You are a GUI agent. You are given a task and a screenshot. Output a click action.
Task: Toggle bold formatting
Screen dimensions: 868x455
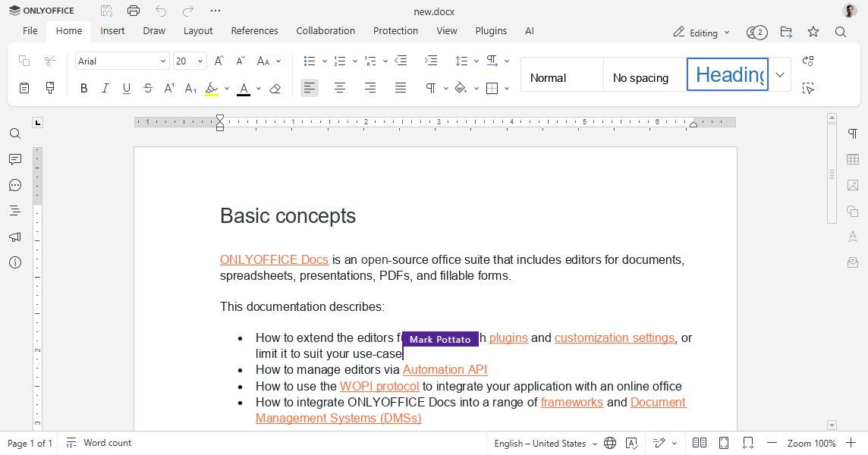(83, 88)
